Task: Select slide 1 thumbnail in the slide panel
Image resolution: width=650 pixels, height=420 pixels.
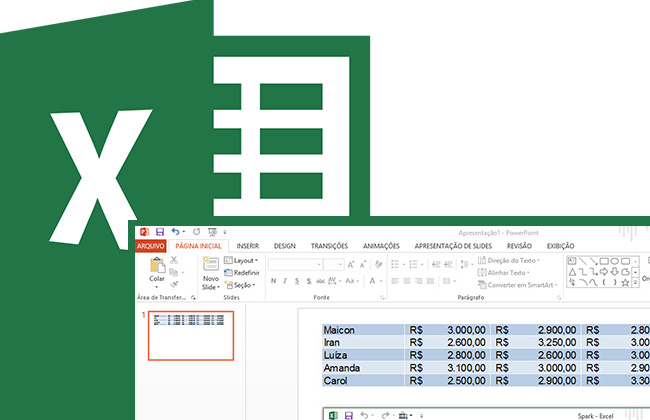Action: [x=191, y=336]
